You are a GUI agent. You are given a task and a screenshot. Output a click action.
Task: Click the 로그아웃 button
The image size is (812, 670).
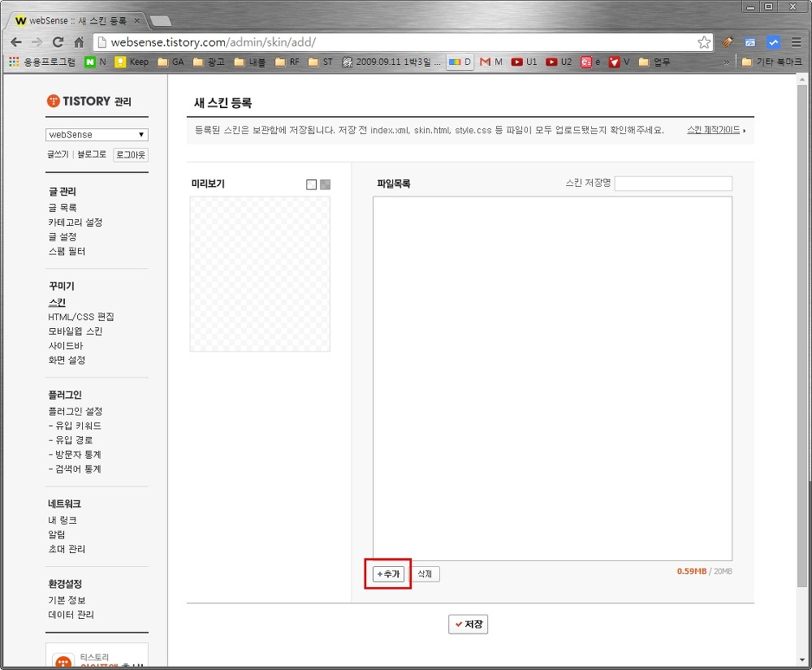click(131, 155)
